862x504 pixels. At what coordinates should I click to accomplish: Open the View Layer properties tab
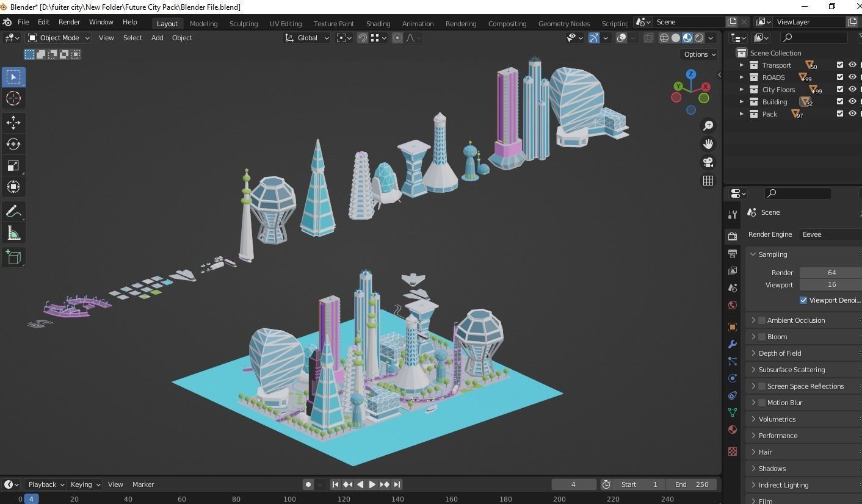coord(733,270)
